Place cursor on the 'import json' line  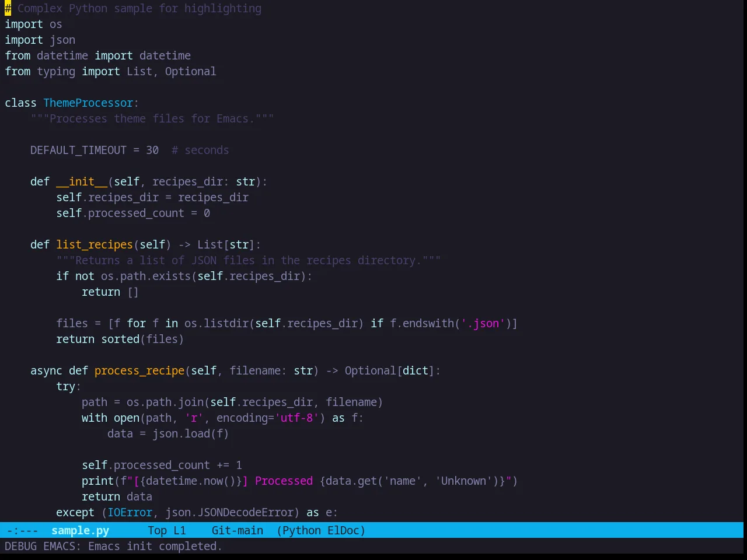[x=40, y=40]
